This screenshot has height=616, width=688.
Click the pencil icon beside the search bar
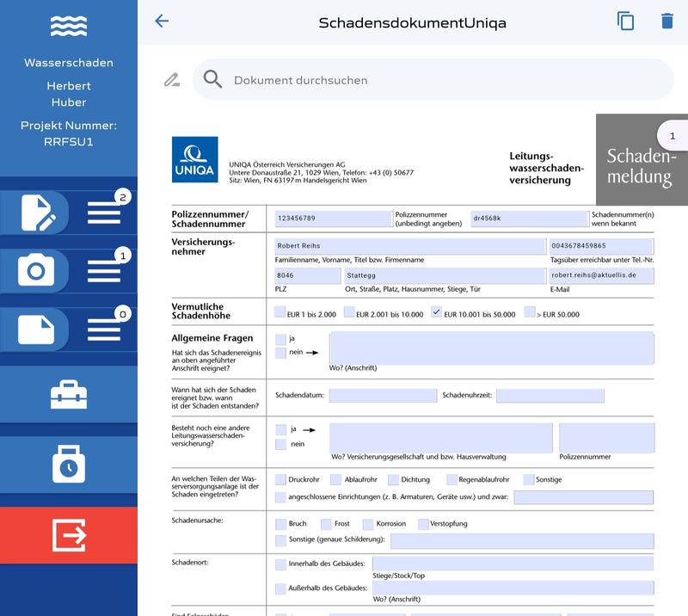coord(171,79)
